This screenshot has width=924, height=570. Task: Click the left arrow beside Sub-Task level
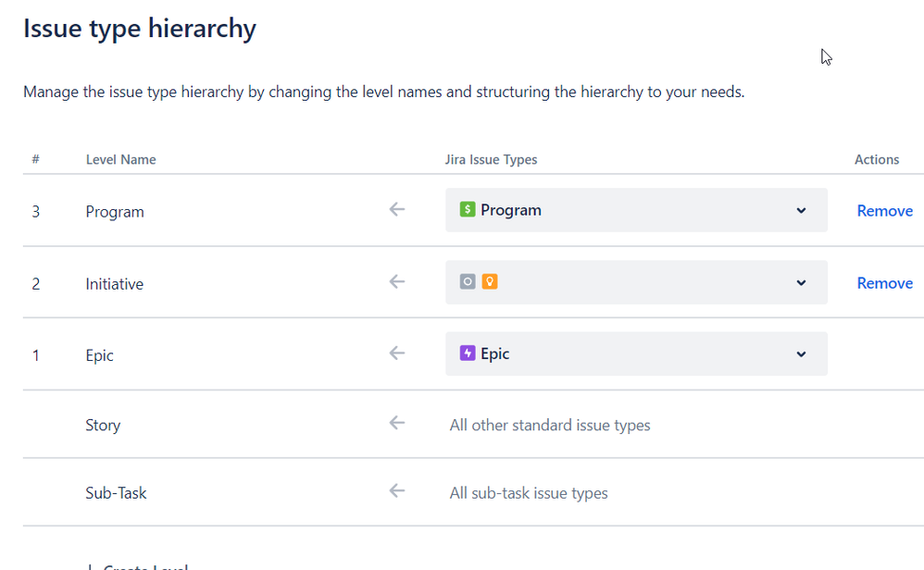click(x=397, y=491)
